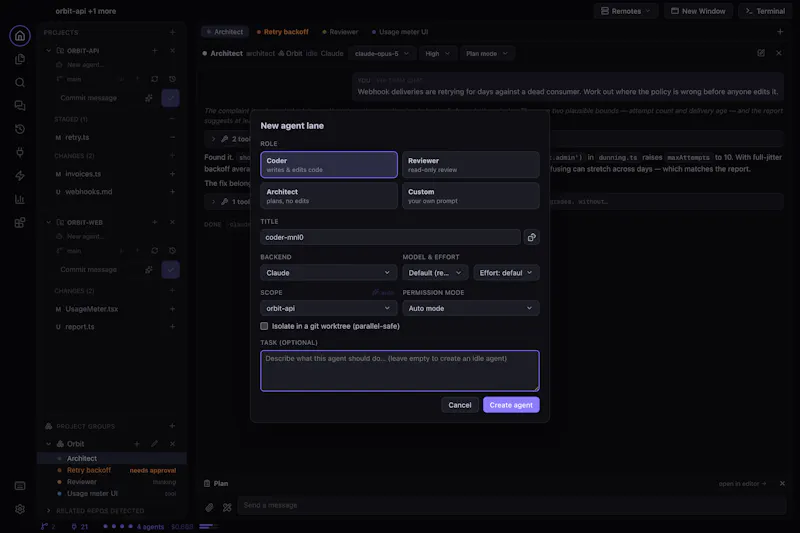Choose the Architect role card

coord(329,196)
